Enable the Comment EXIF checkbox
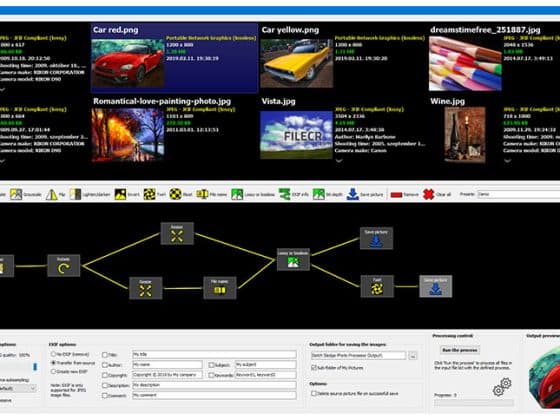Screen dimensions: 560x420 point(105,395)
